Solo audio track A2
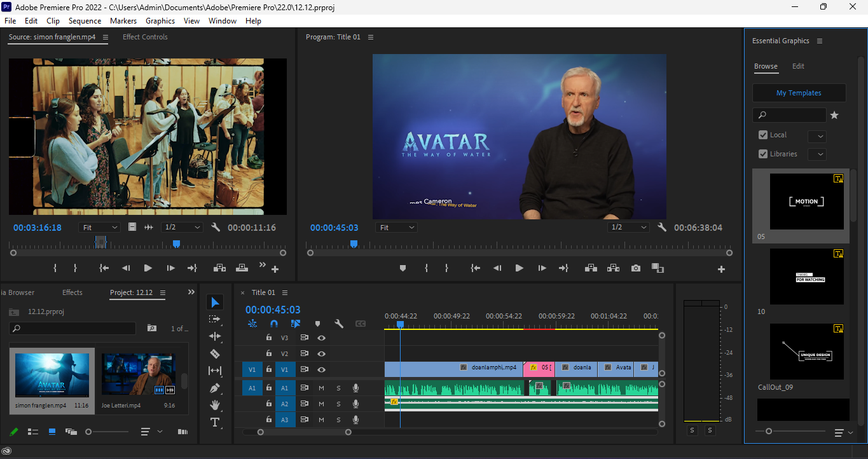The height and width of the screenshot is (459, 868). (338, 404)
